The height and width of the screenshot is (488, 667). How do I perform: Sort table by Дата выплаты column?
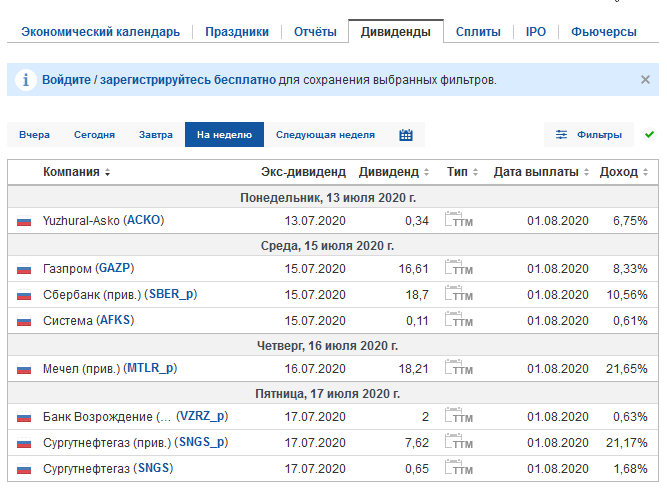[541, 172]
